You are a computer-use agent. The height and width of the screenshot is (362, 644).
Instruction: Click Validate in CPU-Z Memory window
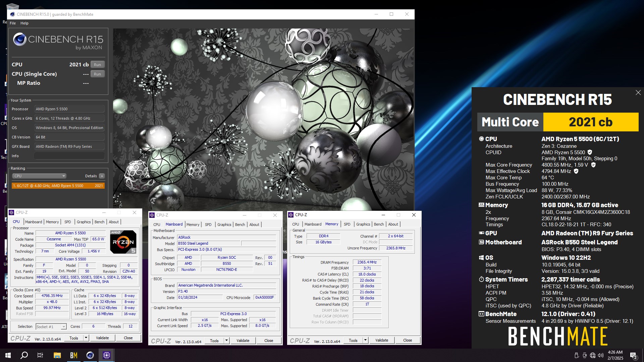(x=382, y=340)
